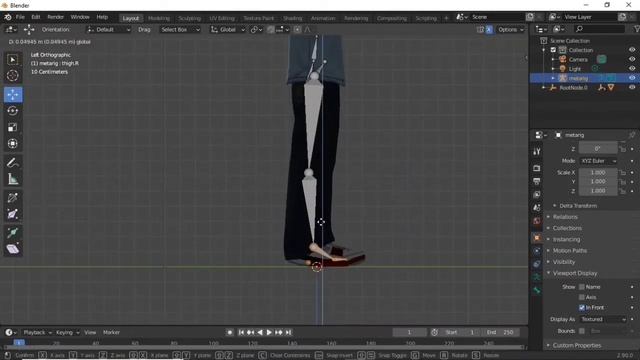Open the View Layer properties tab

click(537, 194)
